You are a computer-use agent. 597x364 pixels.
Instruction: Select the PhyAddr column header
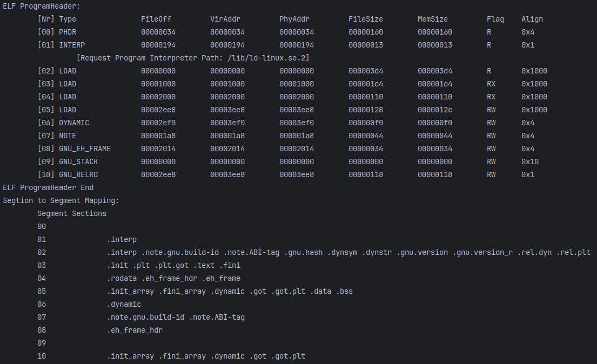pos(294,19)
